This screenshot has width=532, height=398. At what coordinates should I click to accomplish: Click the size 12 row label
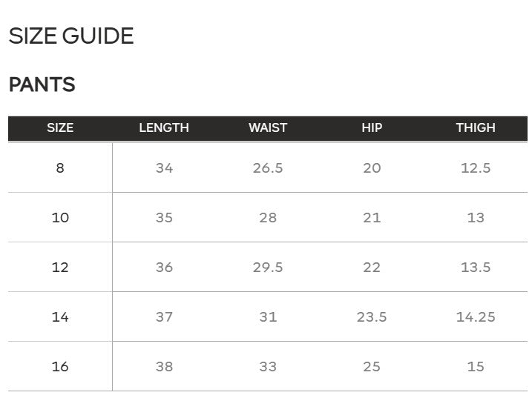click(60, 268)
